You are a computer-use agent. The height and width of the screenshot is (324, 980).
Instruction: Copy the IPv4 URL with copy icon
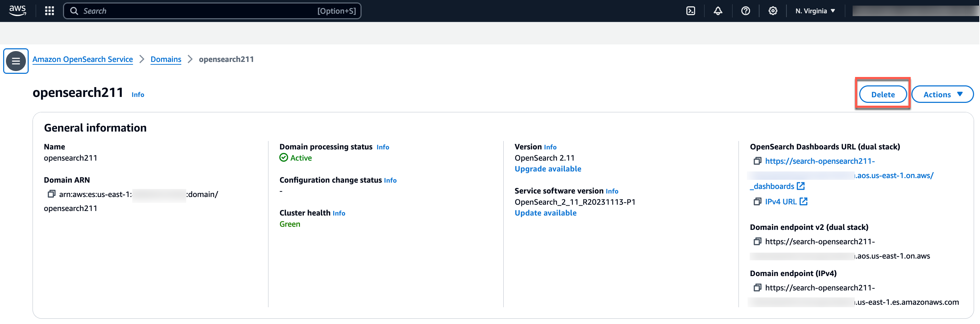click(x=757, y=202)
